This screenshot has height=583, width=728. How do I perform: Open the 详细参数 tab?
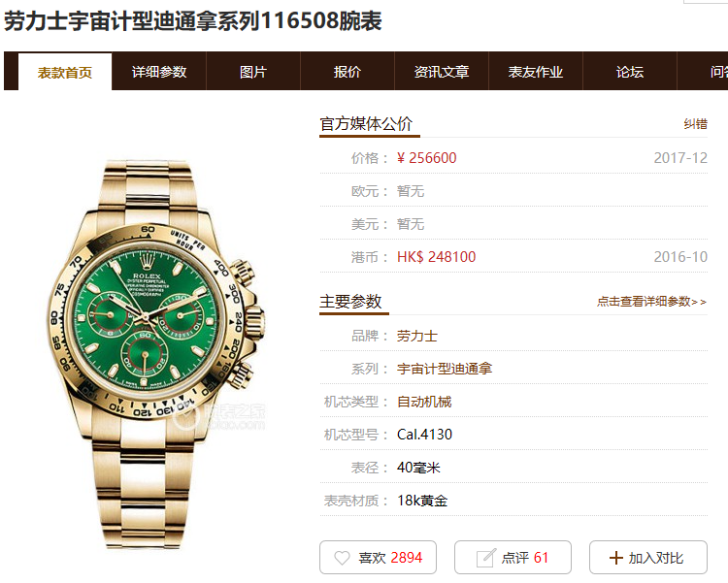coord(159,72)
